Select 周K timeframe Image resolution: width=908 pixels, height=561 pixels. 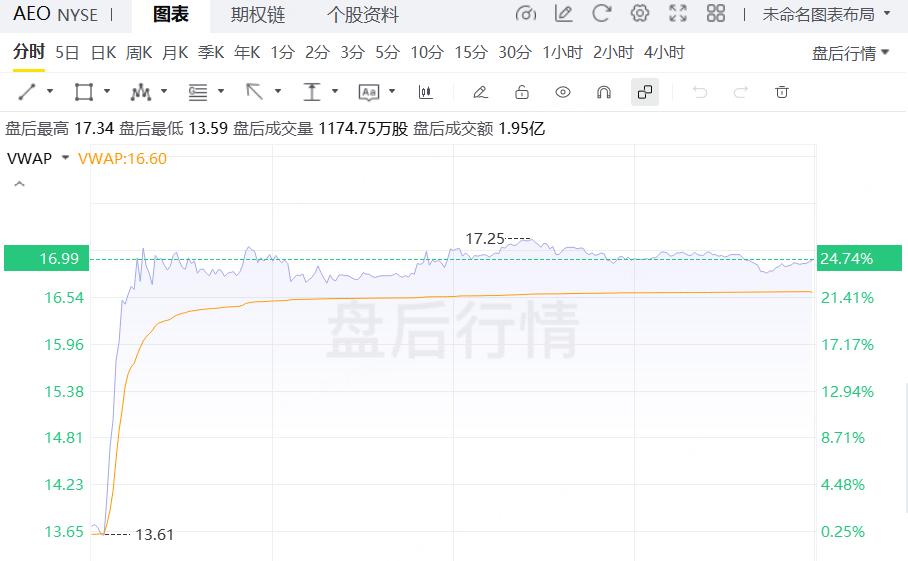pos(139,53)
